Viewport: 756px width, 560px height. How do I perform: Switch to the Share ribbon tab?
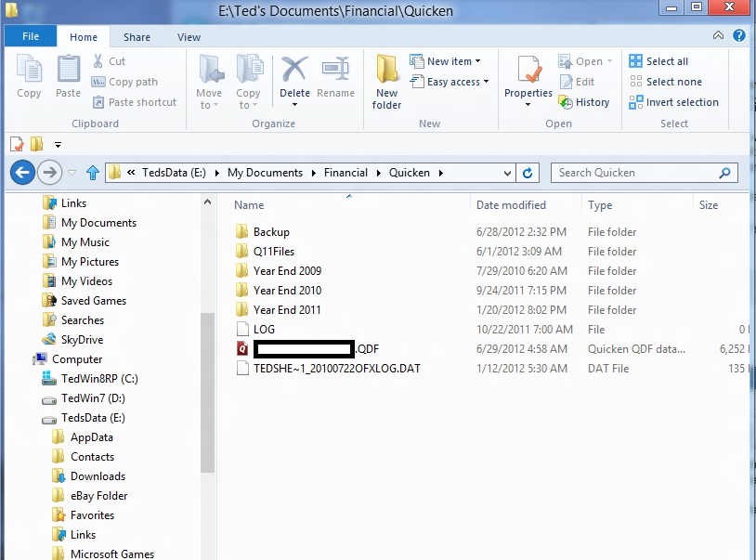pos(137,37)
